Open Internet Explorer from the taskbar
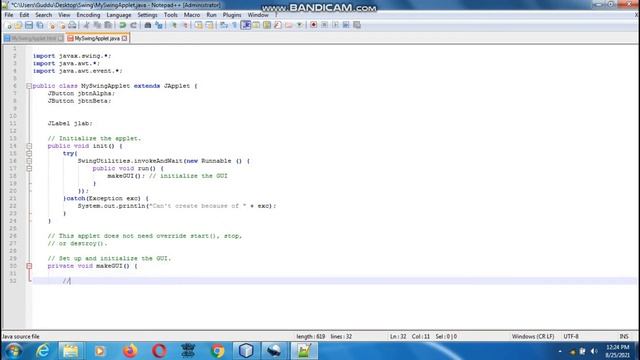Screen dimensions: 640x360 [42, 351]
